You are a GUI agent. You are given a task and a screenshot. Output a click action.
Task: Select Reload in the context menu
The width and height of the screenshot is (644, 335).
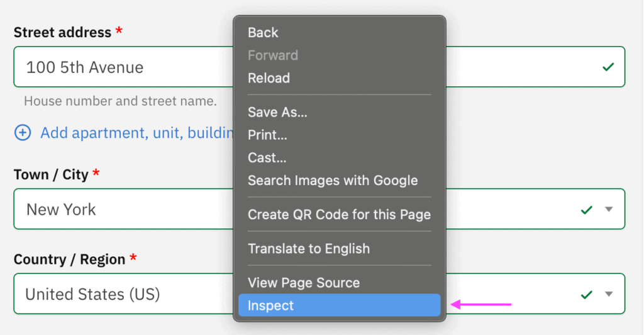269,78
